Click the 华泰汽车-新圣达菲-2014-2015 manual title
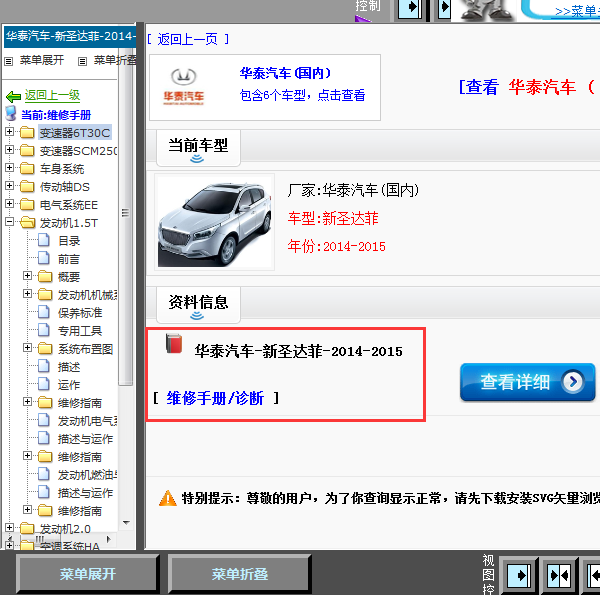 point(298,351)
